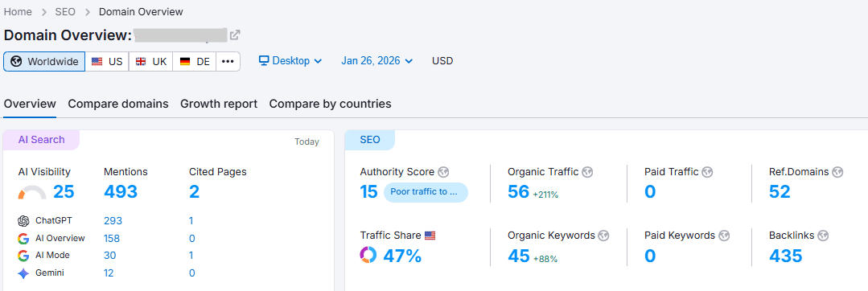Go to Home in the breadcrumb
Image resolution: width=868 pixels, height=291 pixels.
coord(18,11)
